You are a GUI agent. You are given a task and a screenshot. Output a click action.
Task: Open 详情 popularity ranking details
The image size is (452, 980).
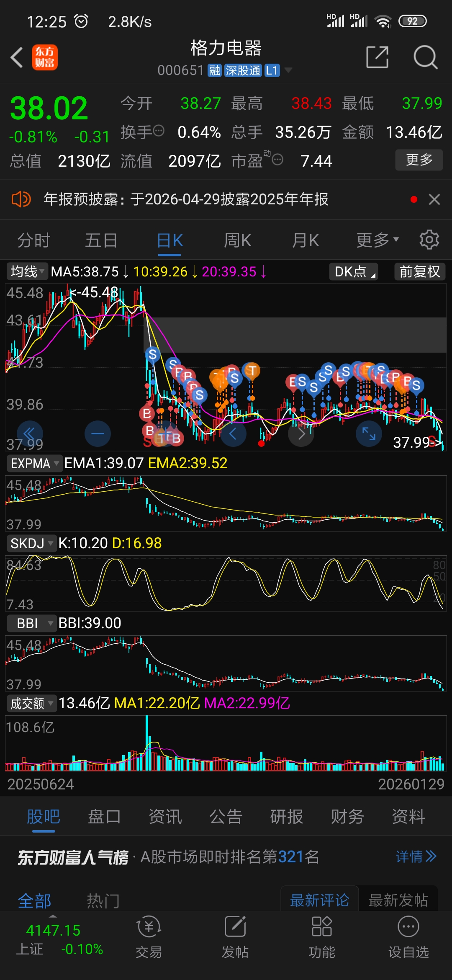pyautogui.click(x=416, y=856)
